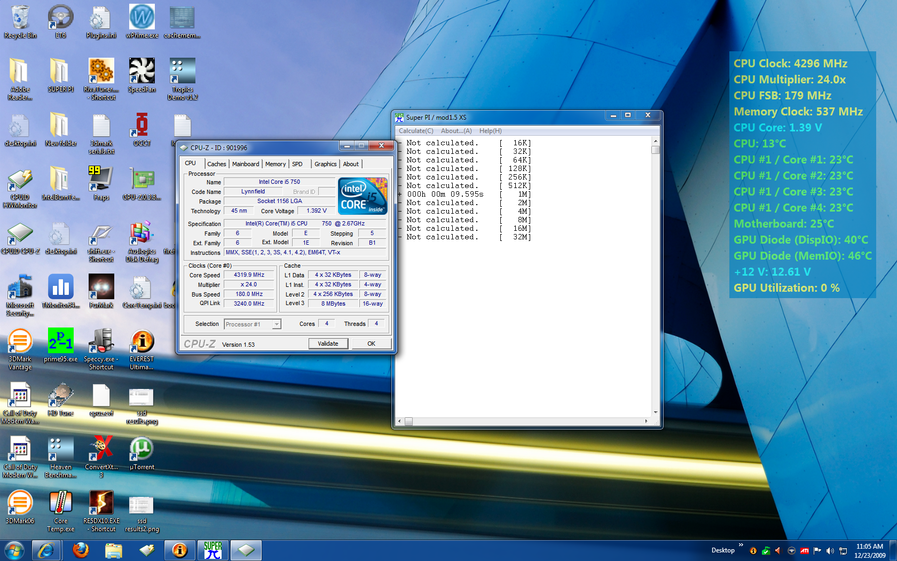
Task: Open the About...(A) menu in Super PI
Action: coord(456,131)
